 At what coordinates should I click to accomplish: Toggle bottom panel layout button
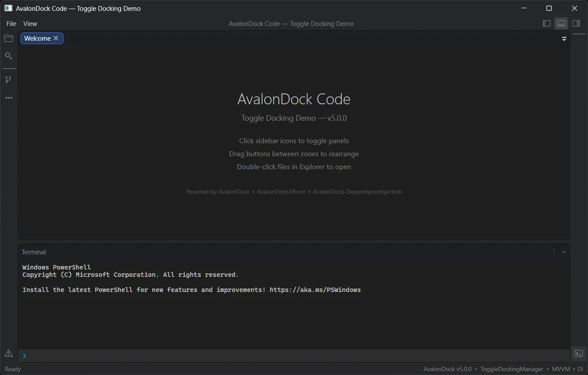click(x=561, y=23)
